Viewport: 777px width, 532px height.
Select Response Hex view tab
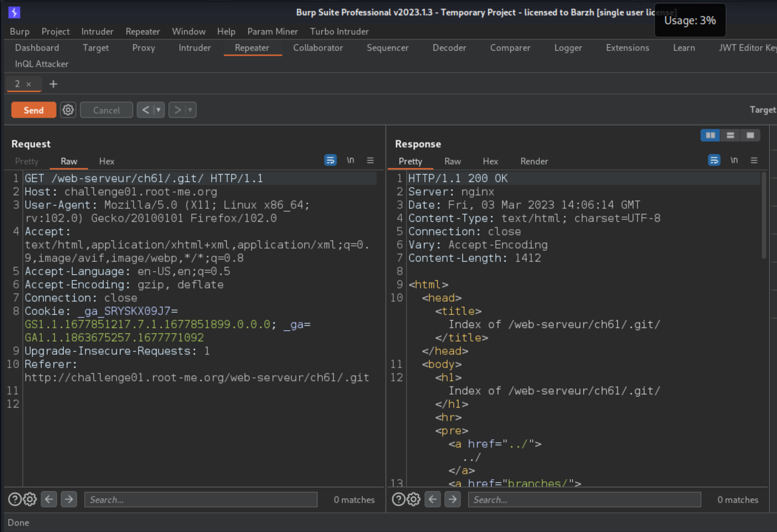(490, 162)
